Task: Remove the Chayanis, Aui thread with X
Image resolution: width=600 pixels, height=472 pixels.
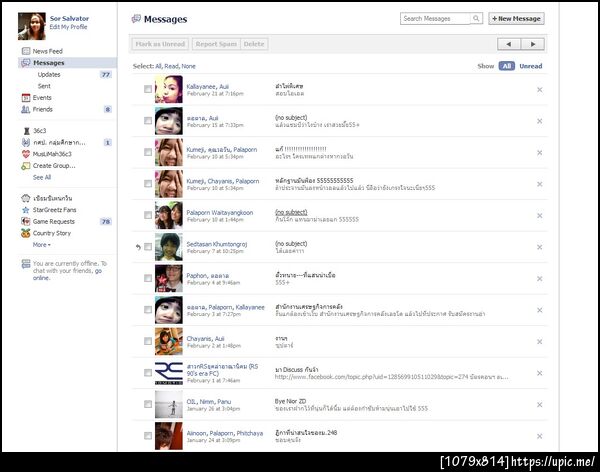Action: coord(540,341)
